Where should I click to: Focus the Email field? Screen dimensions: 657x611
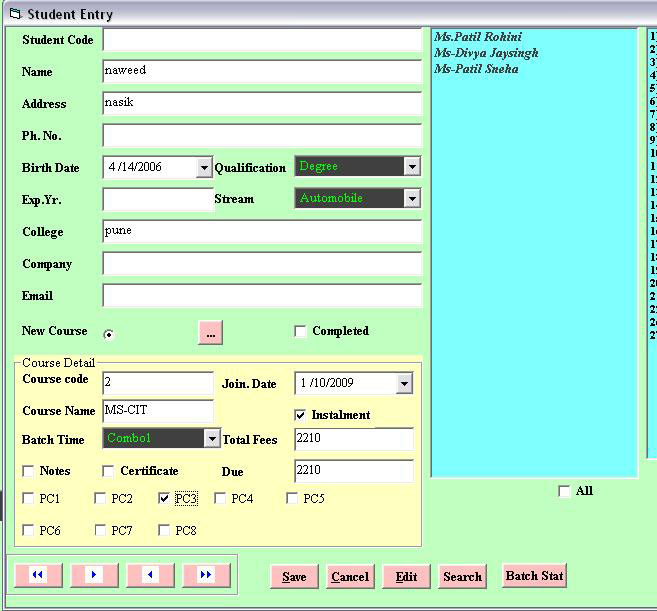pos(262,295)
